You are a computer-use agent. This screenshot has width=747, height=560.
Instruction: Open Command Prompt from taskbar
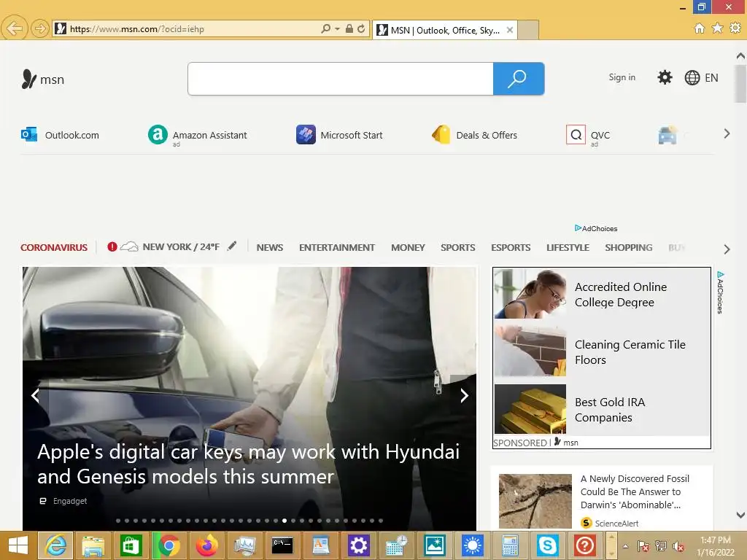(x=282, y=545)
